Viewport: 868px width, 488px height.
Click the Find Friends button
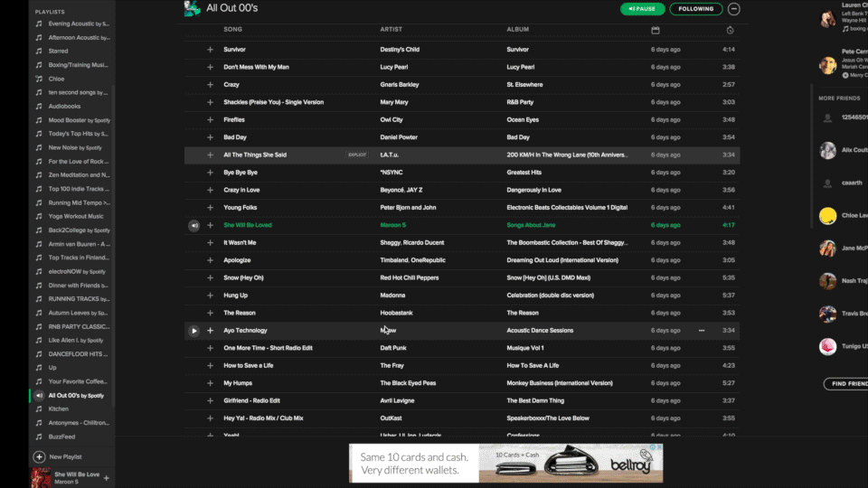(x=846, y=383)
